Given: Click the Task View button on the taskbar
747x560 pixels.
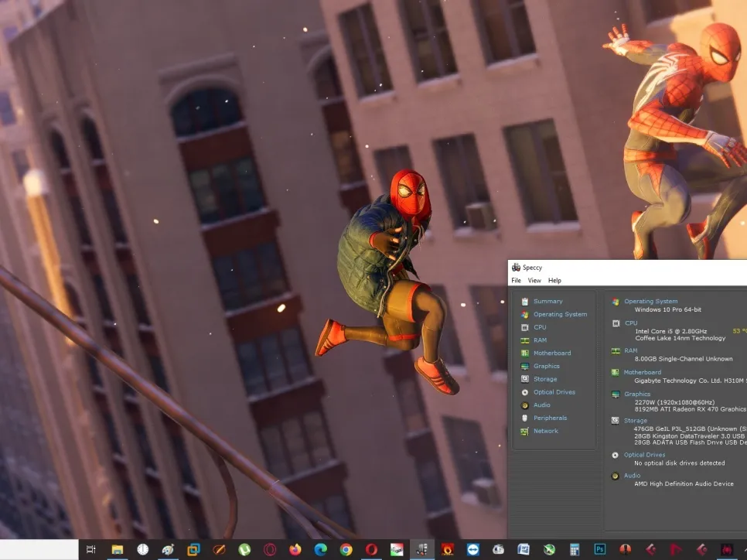Looking at the screenshot, I should (x=91, y=549).
